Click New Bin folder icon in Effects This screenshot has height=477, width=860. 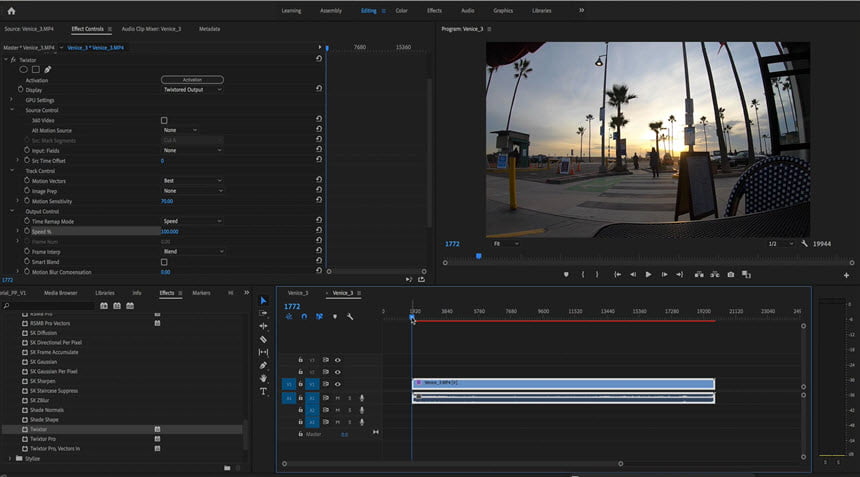click(x=227, y=468)
